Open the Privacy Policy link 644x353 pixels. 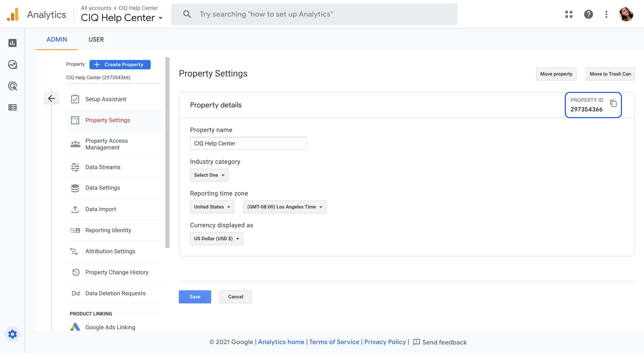click(x=385, y=342)
